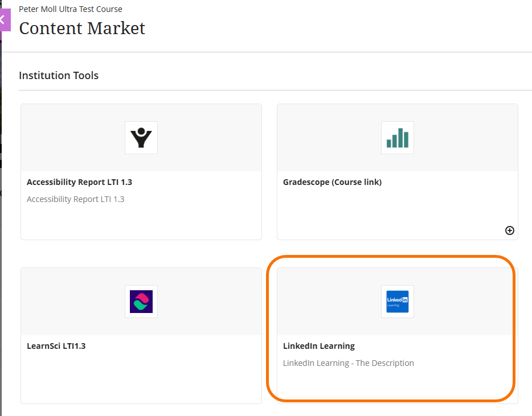Click the Gradescope bar chart icon
This screenshot has width=532, height=416.
(398, 138)
